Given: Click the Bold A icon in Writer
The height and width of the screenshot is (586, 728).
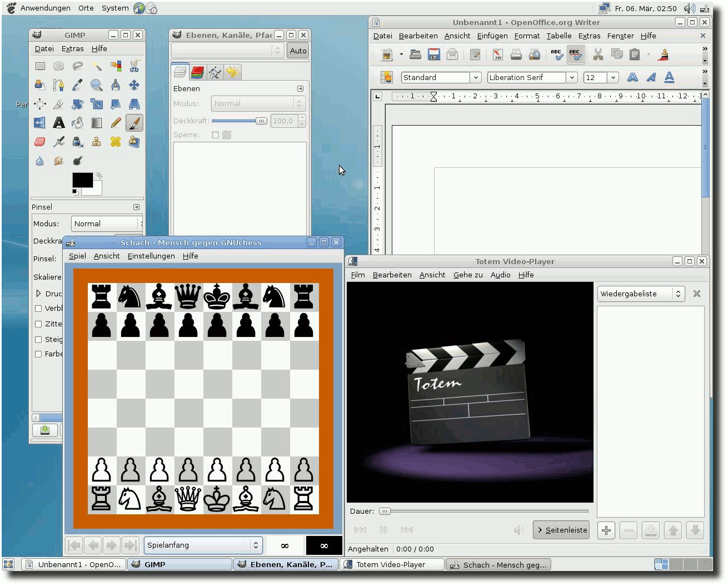Looking at the screenshot, I should [632, 77].
